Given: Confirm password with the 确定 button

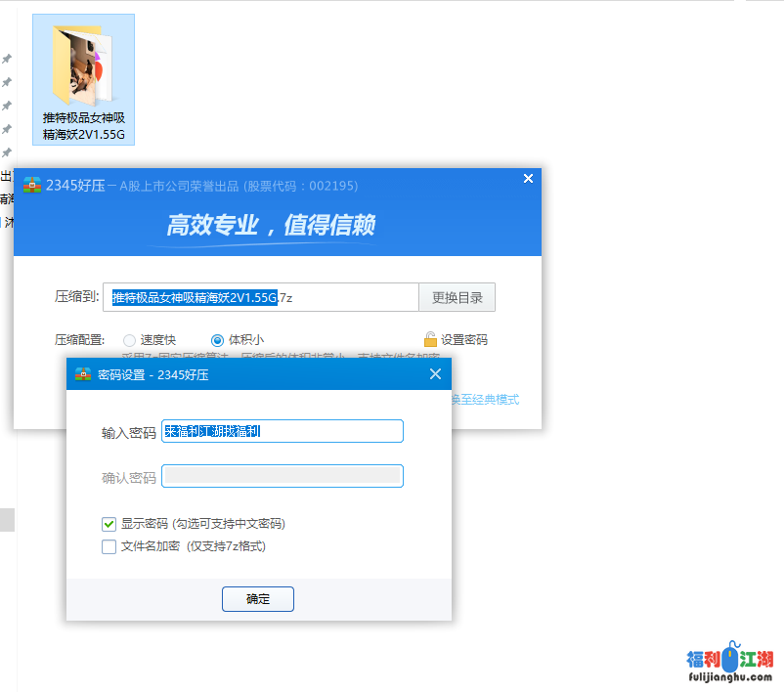Looking at the screenshot, I should click(x=258, y=599).
